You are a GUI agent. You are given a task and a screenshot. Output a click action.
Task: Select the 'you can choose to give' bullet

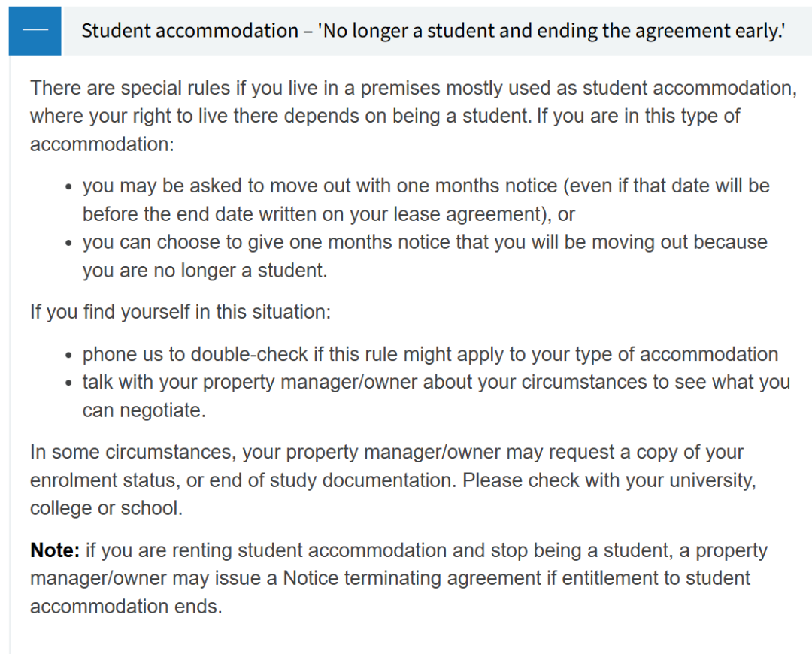424,256
